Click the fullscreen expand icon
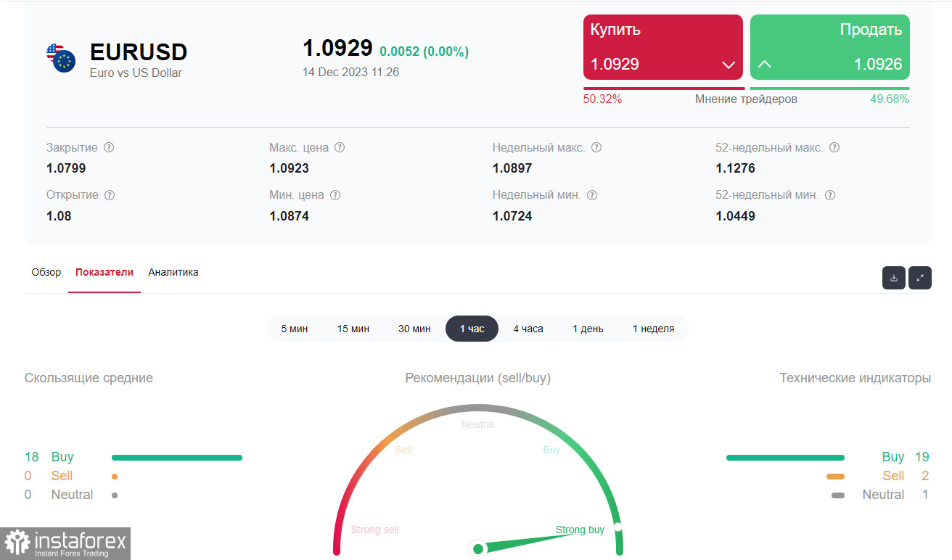The height and width of the screenshot is (560, 952). coord(920,278)
